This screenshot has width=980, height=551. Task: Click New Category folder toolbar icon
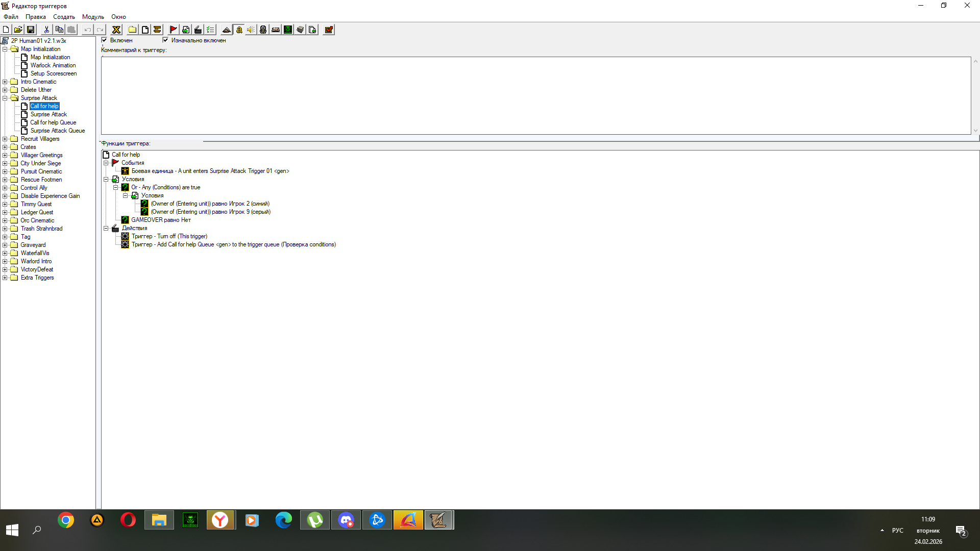pos(132,30)
